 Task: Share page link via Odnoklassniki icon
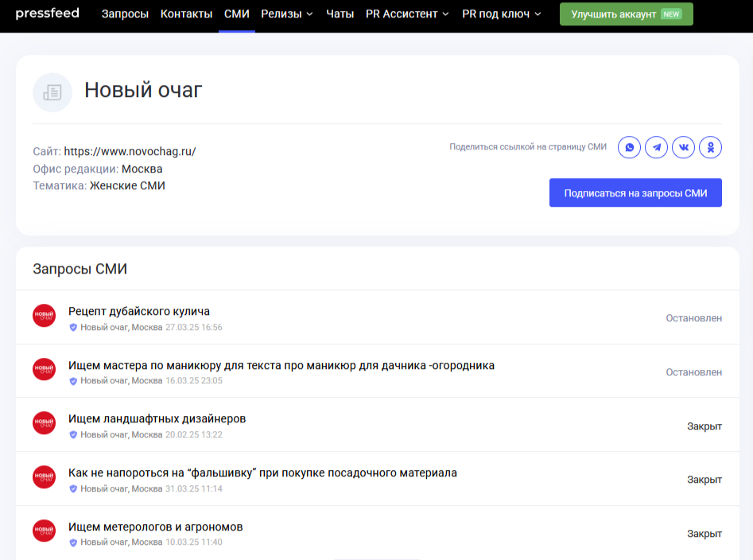[x=711, y=147]
